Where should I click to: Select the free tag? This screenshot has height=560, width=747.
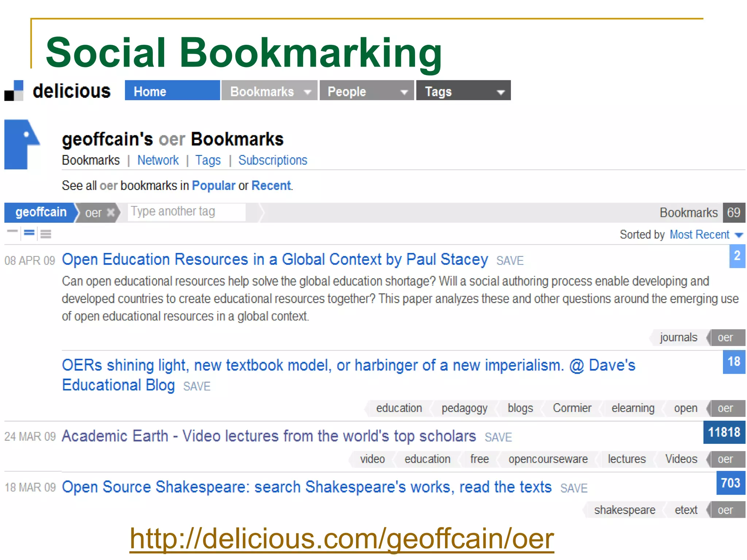[x=479, y=459]
